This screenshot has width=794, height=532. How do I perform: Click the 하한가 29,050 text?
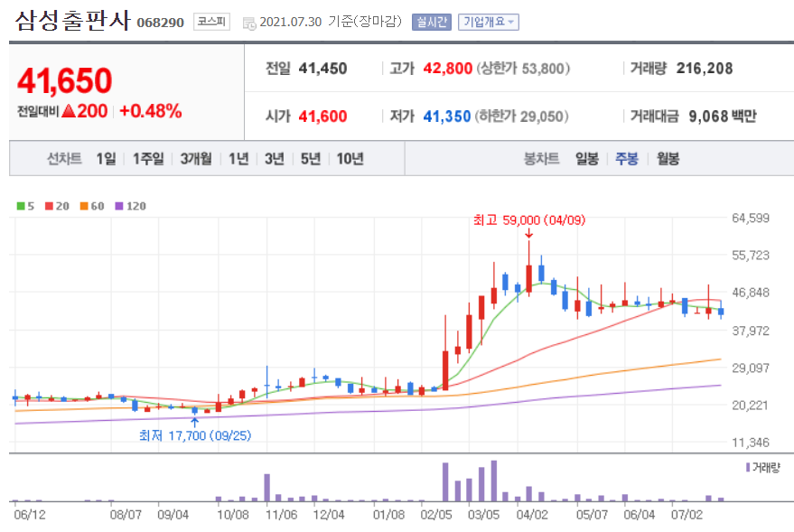point(521,117)
